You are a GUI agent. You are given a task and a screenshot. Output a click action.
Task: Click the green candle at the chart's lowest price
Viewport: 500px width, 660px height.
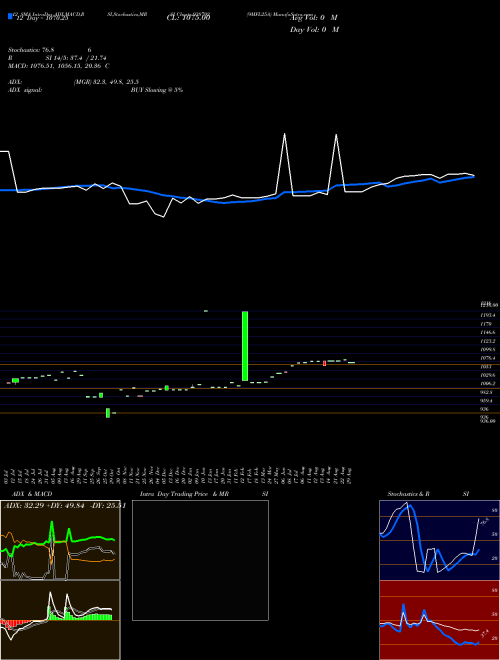point(108,413)
